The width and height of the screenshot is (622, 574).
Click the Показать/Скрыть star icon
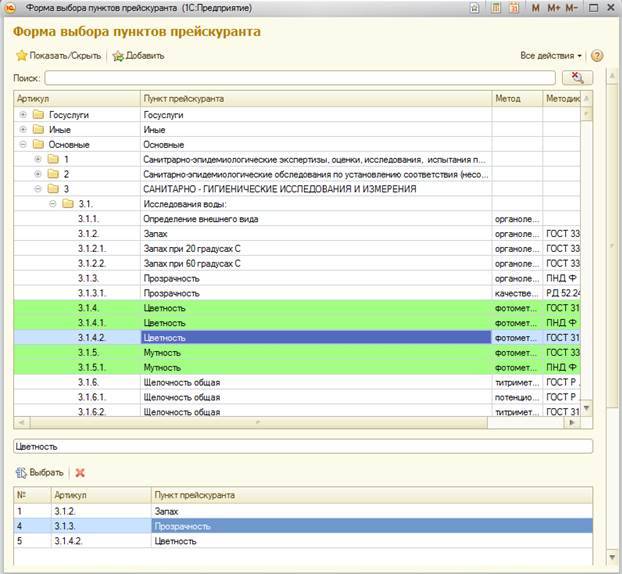pyautogui.click(x=22, y=56)
